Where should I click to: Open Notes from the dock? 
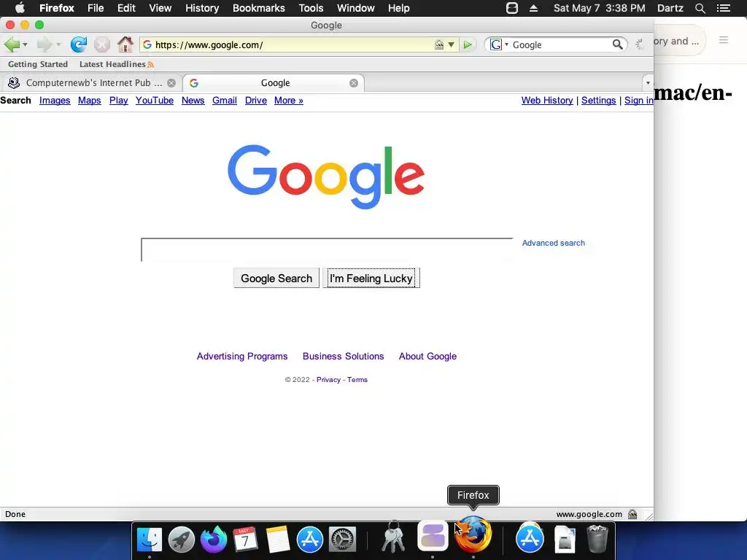click(x=278, y=540)
